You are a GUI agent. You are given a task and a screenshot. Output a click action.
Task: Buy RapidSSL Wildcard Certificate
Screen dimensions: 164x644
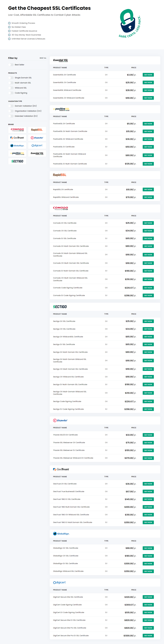(148, 197)
